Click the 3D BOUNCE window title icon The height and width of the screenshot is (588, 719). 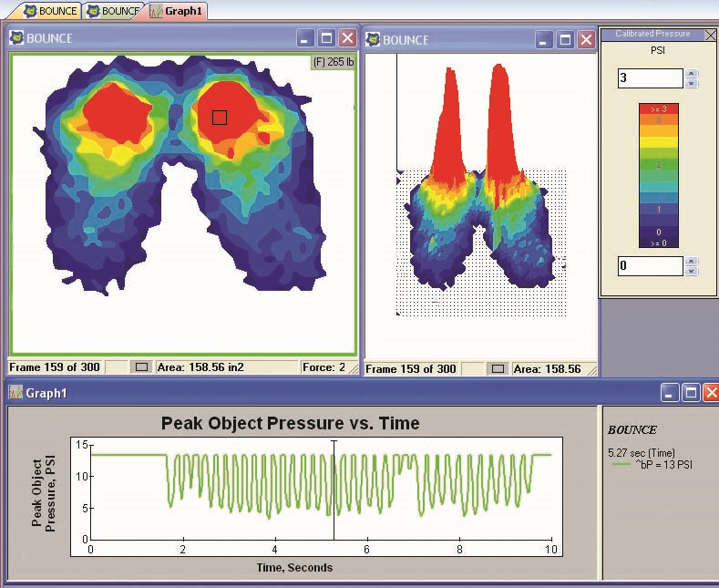pyautogui.click(x=374, y=40)
